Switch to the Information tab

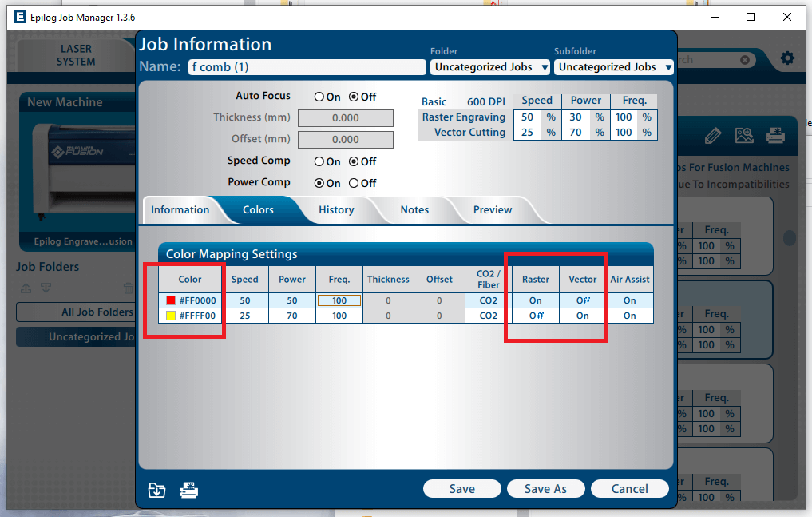(x=180, y=210)
